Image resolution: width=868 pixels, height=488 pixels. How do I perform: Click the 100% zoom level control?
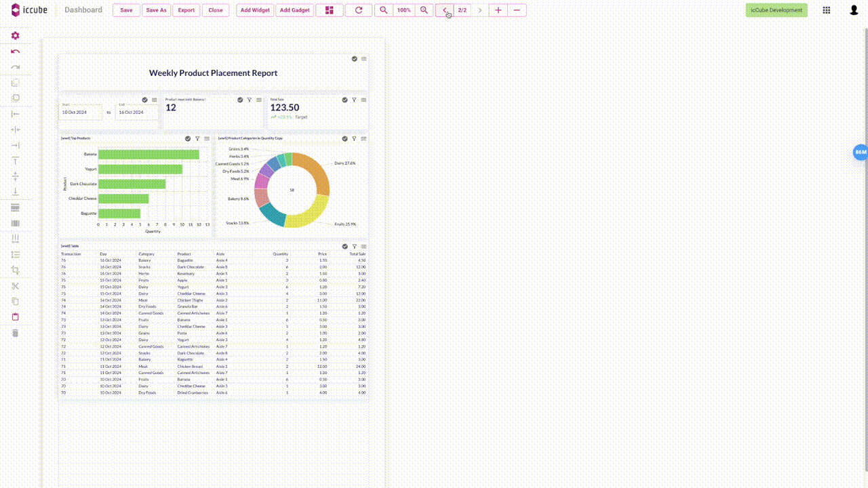403,10
